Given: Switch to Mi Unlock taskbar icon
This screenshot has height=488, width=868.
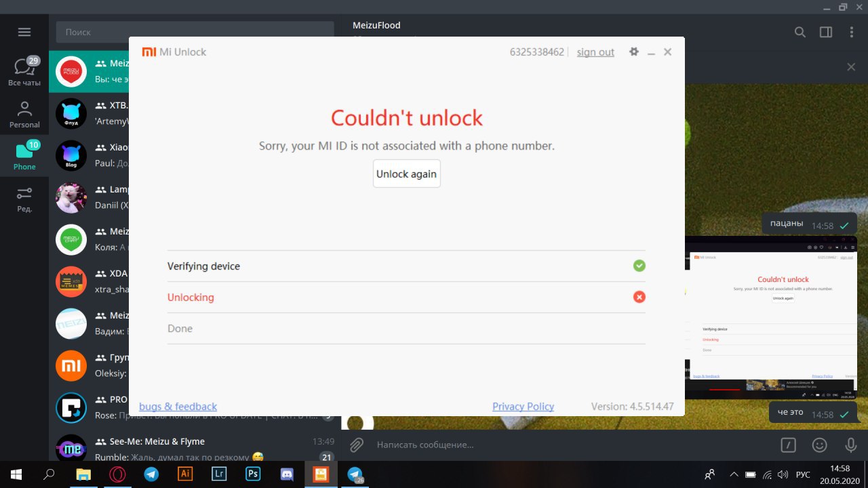Looking at the screenshot, I should [320, 474].
